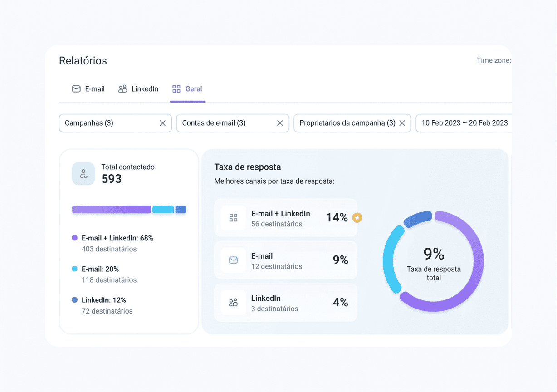Click the cyan segment of donut chart
The width and height of the screenshot is (557, 392).
(x=391, y=260)
